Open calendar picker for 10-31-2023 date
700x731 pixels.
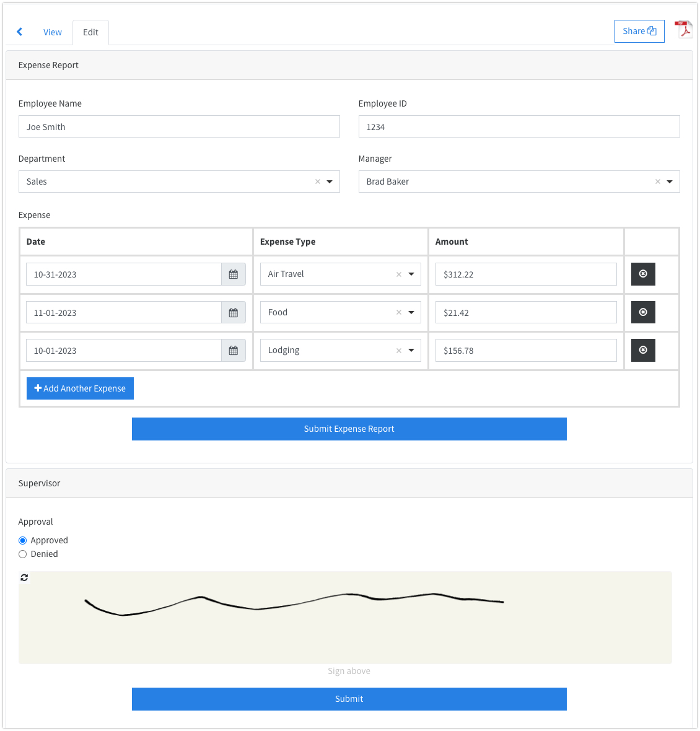(x=234, y=274)
